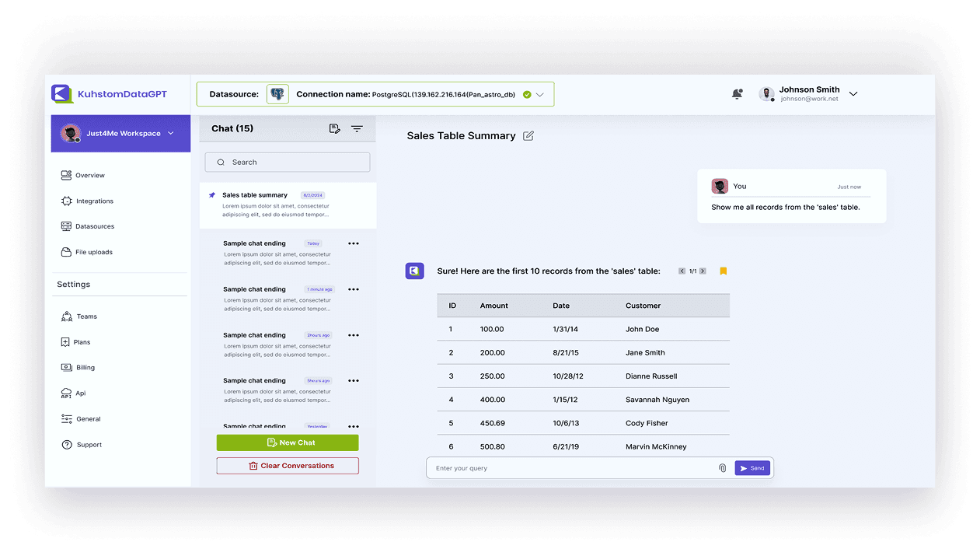The height and width of the screenshot is (549, 980).
Task: Click the Clear Conversations button
Action: [288, 466]
